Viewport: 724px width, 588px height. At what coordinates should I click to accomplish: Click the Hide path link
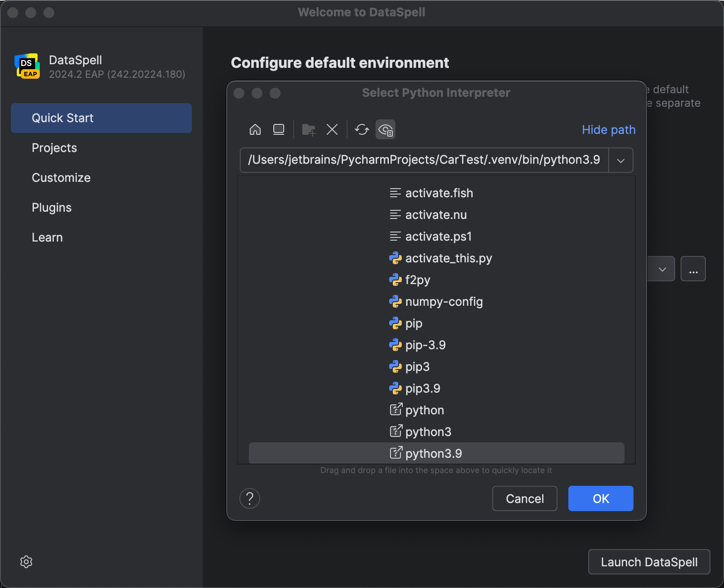[609, 130]
